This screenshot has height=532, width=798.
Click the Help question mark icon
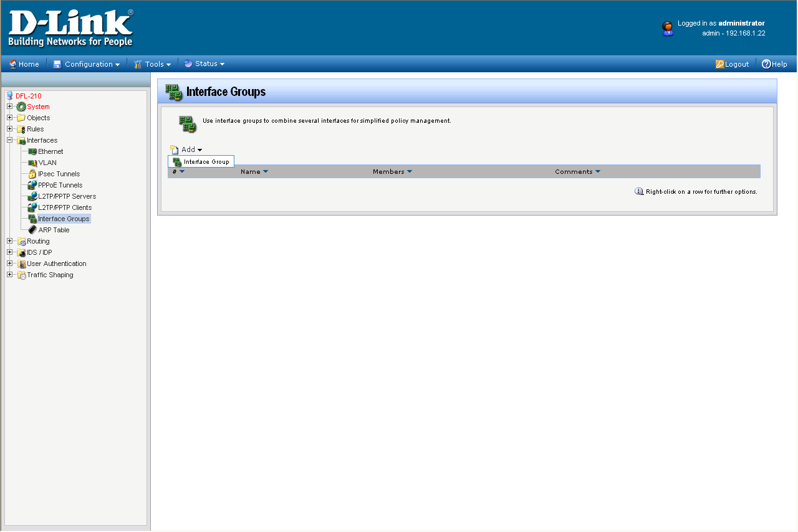tap(766, 64)
